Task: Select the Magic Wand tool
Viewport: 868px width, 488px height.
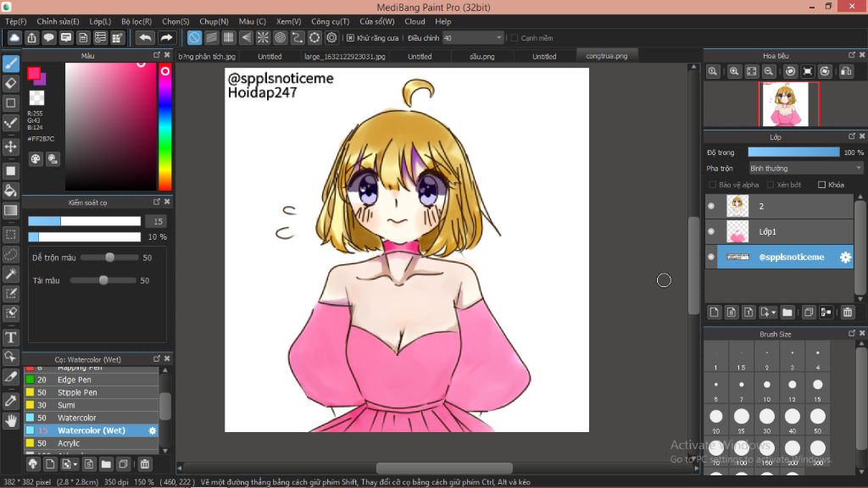Action: coord(11,274)
